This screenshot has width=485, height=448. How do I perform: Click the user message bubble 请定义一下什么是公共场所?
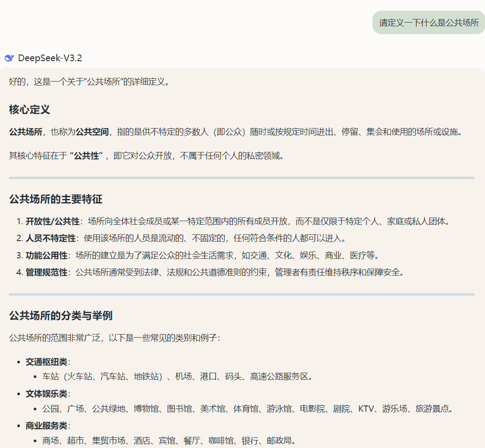point(428,23)
